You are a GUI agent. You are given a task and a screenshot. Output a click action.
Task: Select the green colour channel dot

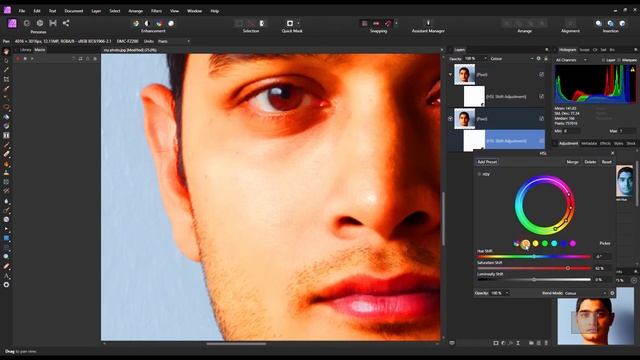click(545, 244)
